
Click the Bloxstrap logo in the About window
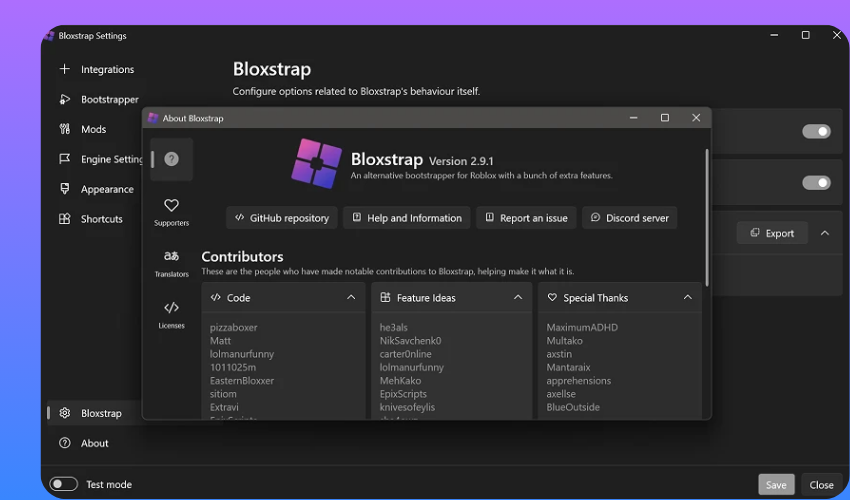[x=317, y=164]
